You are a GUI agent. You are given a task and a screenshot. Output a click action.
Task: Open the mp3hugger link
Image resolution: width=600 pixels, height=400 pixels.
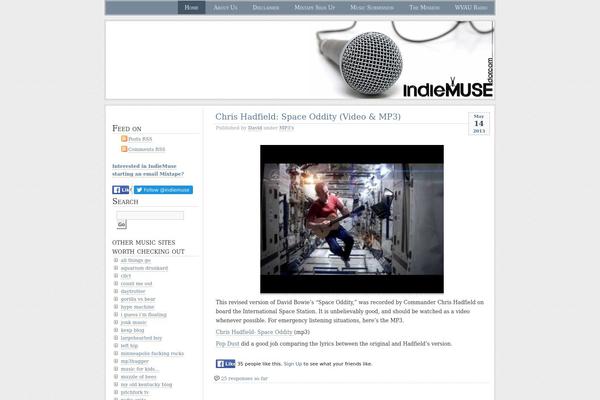[x=135, y=361]
